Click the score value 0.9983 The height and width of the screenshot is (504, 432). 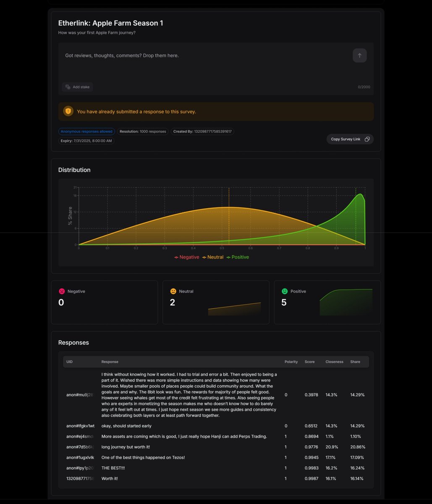pyautogui.click(x=311, y=468)
